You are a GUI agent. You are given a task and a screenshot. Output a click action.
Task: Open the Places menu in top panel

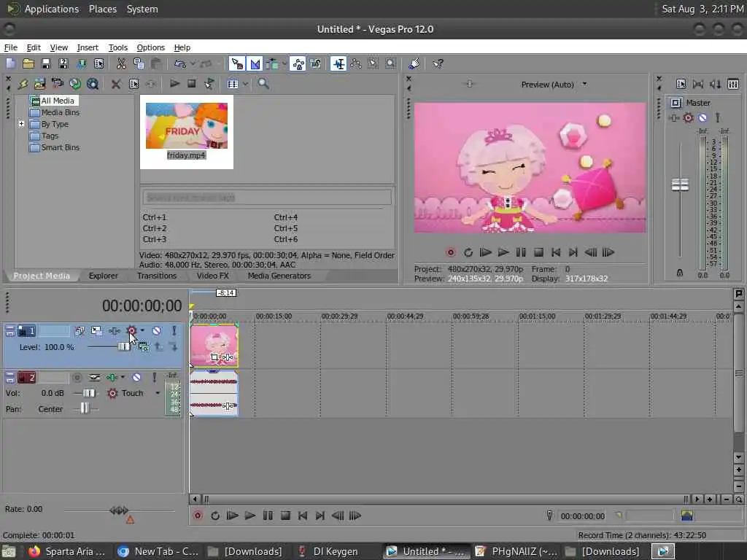102,9
